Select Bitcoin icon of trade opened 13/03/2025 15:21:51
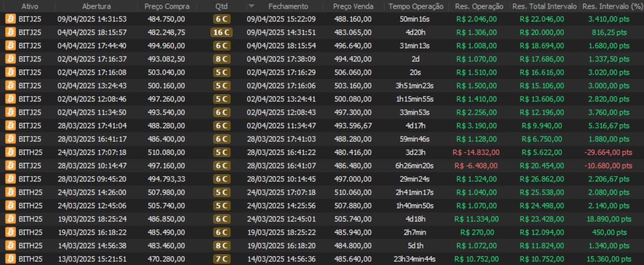 (10, 259)
